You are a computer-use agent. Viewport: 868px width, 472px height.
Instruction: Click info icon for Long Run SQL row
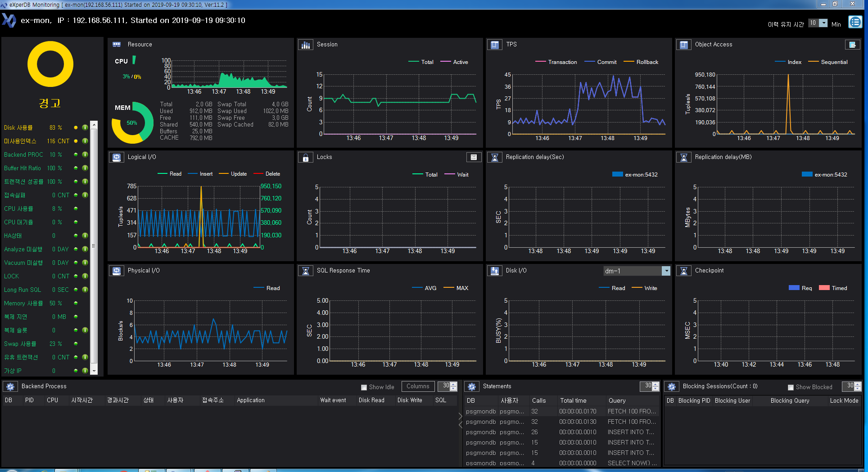click(85, 290)
